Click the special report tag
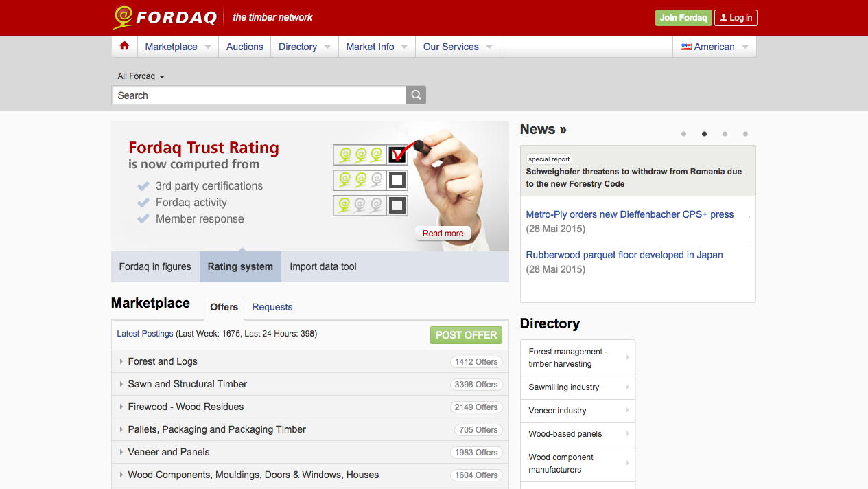 (549, 159)
